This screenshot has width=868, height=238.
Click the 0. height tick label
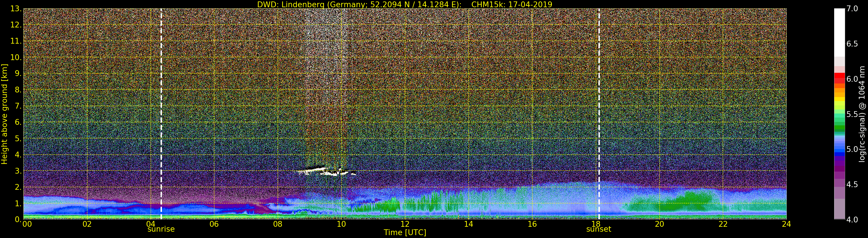tap(18, 220)
